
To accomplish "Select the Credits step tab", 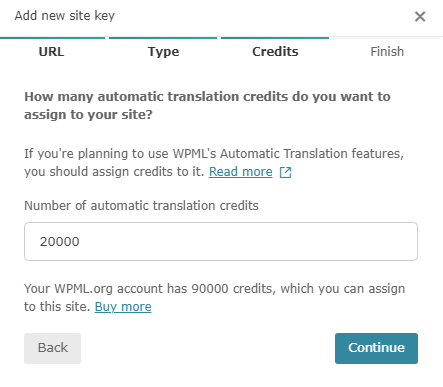I will tap(275, 52).
